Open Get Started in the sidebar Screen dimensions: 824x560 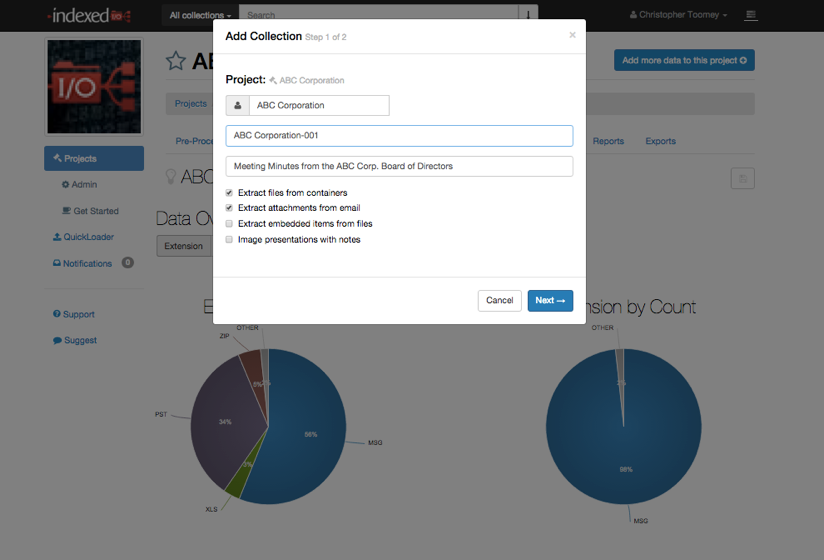click(x=90, y=211)
